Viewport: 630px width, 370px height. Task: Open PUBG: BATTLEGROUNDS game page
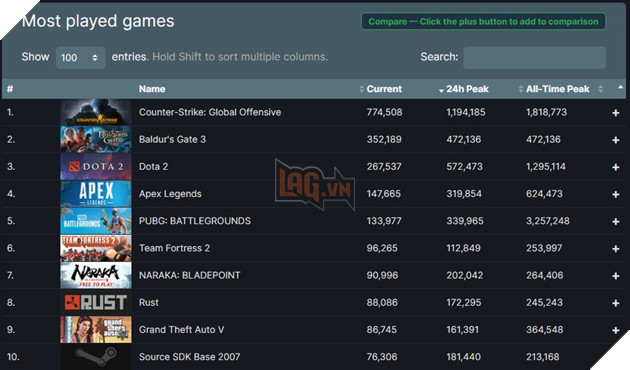[195, 221]
